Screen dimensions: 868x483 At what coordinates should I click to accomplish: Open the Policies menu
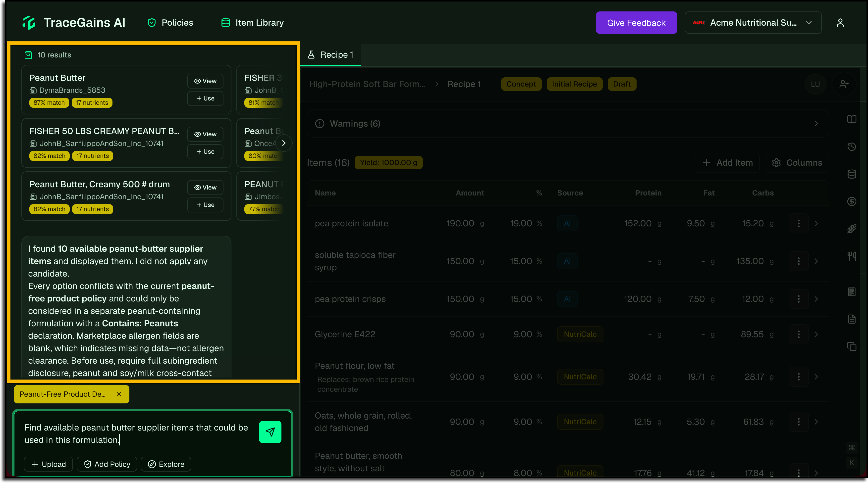170,23
